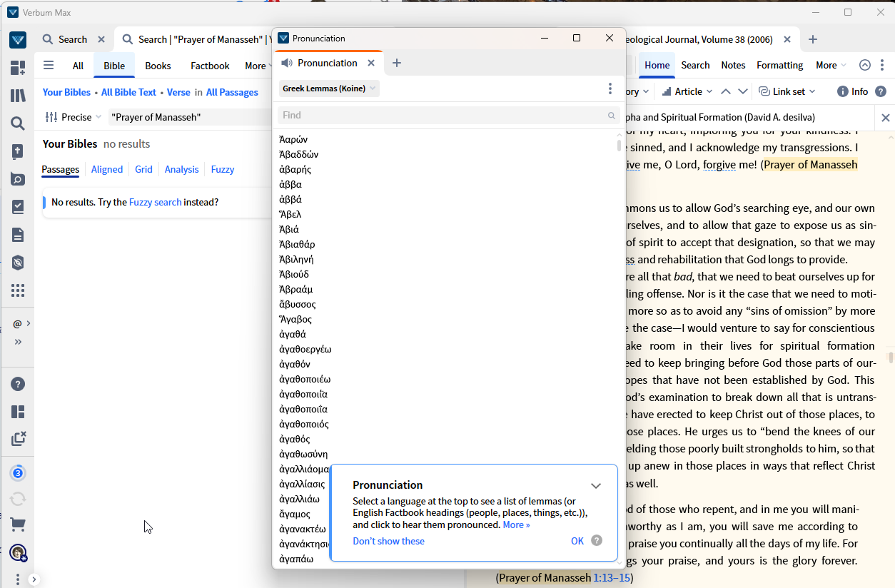The image size is (895, 588).
Task: Click next article down arrow
Action: click(743, 91)
